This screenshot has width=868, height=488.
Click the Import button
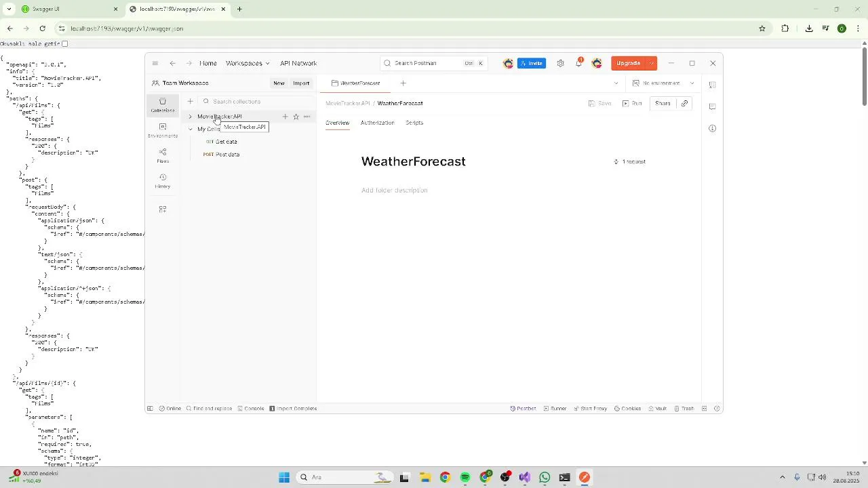pos(301,83)
